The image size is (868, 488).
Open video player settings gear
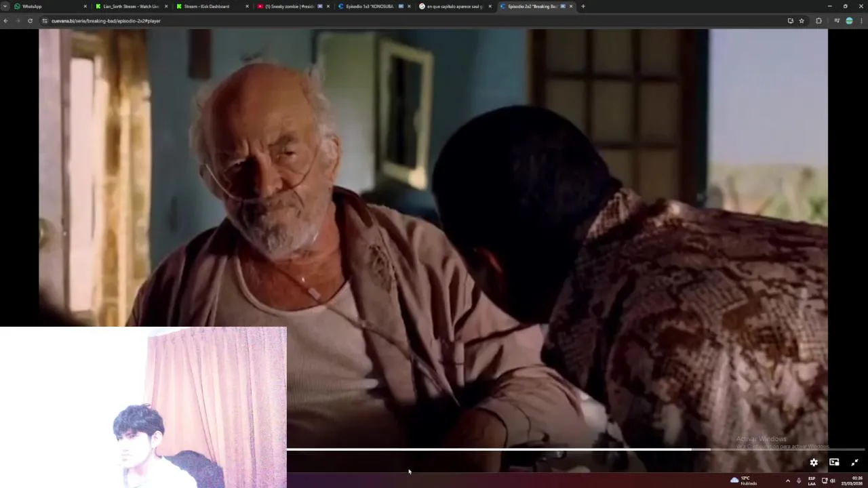pyautogui.click(x=814, y=462)
